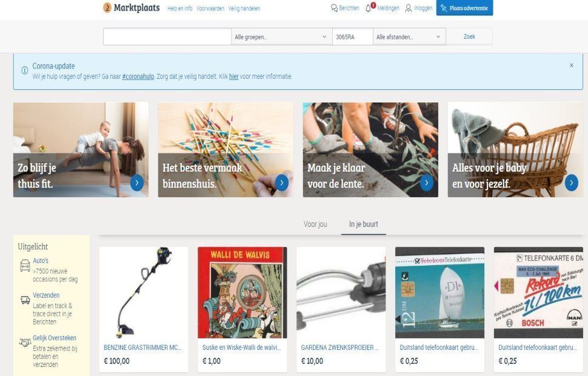Select the 'In je buurt' tab
588x376 pixels.
click(x=363, y=224)
